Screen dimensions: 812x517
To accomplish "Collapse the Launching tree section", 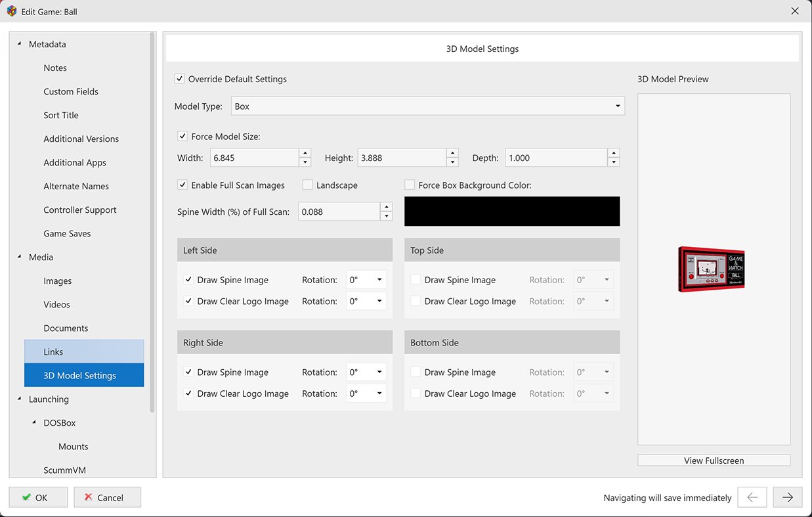I will click(x=19, y=399).
